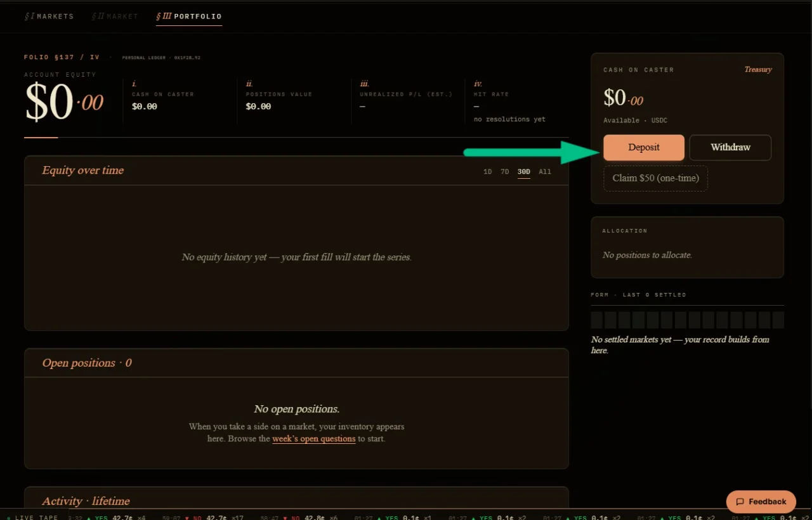The height and width of the screenshot is (520, 812).
Task: Open the § I Markets tab
Action: (x=49, y=16)
